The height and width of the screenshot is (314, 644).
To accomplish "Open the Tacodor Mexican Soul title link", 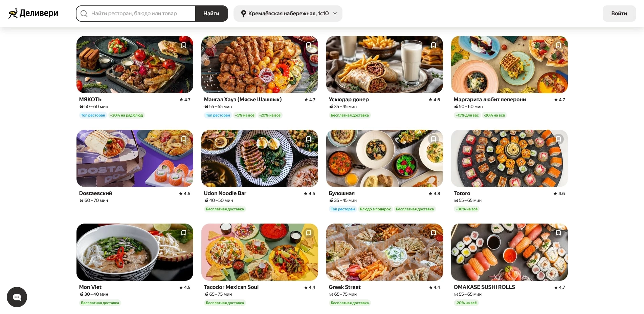I will pos(231,287).
